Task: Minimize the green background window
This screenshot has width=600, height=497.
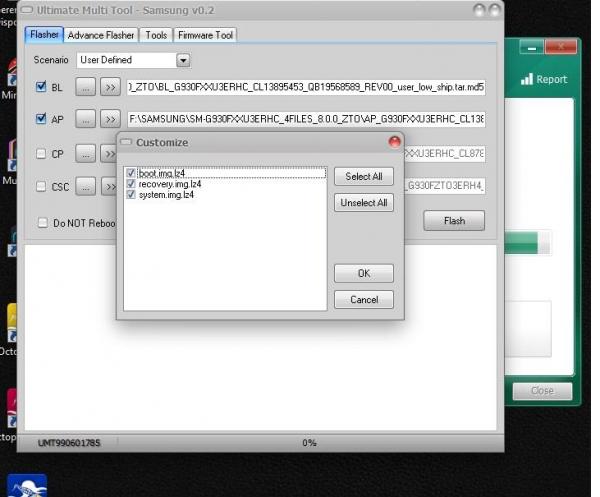Action: 531,48
